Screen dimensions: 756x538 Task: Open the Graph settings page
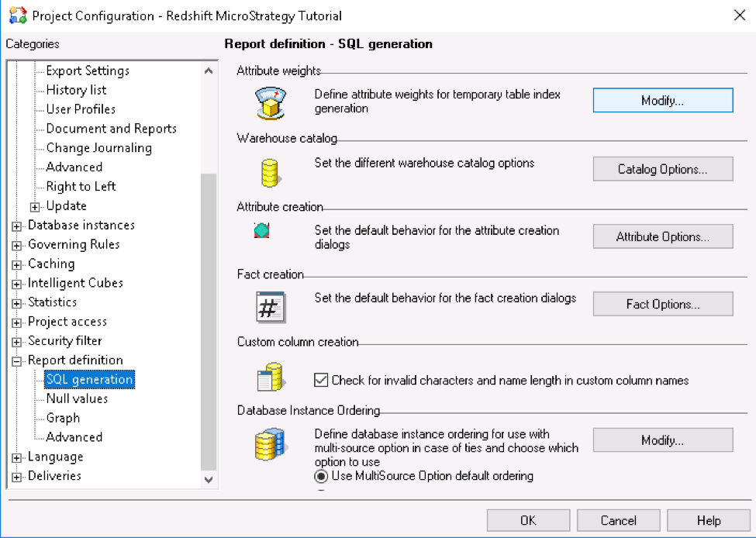point(63,417)
